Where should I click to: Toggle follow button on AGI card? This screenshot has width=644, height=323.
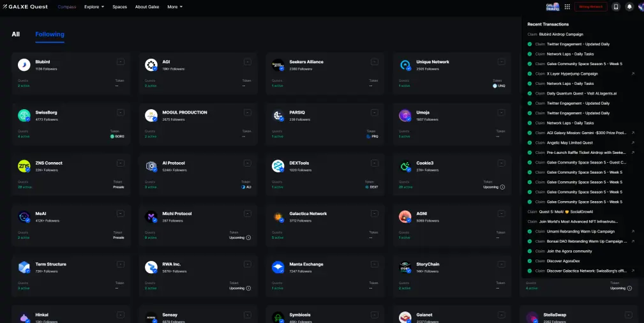click(247, 62)
